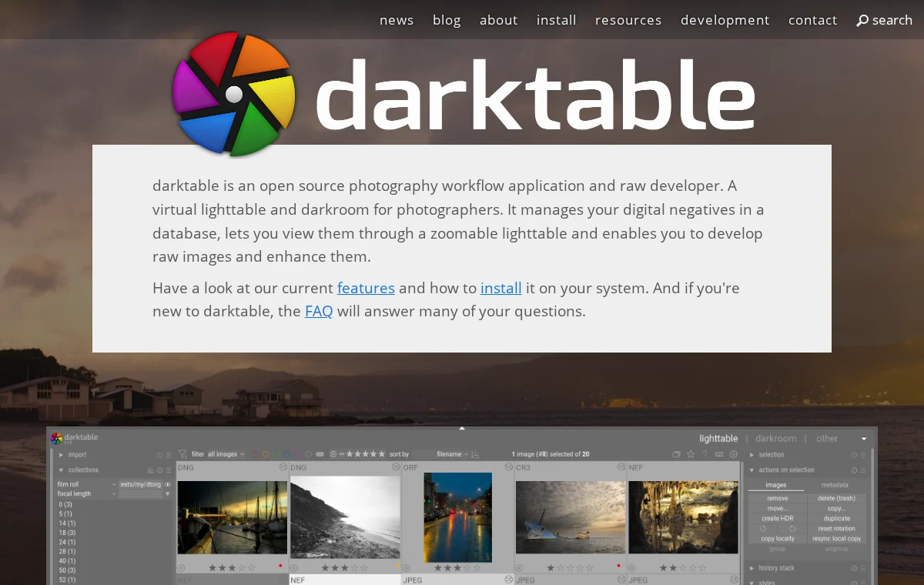Image resolution: width=924 pixels, height=585 pixels.
Task: Open the film roll dropdown
Action: coord(86,484)
